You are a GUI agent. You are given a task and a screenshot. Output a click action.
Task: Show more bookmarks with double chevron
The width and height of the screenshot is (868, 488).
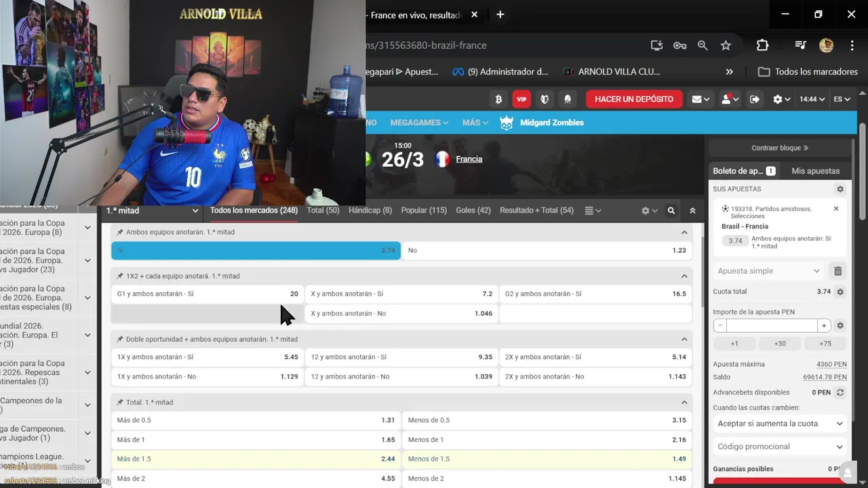pyautogui.click(x=729, y=72)
